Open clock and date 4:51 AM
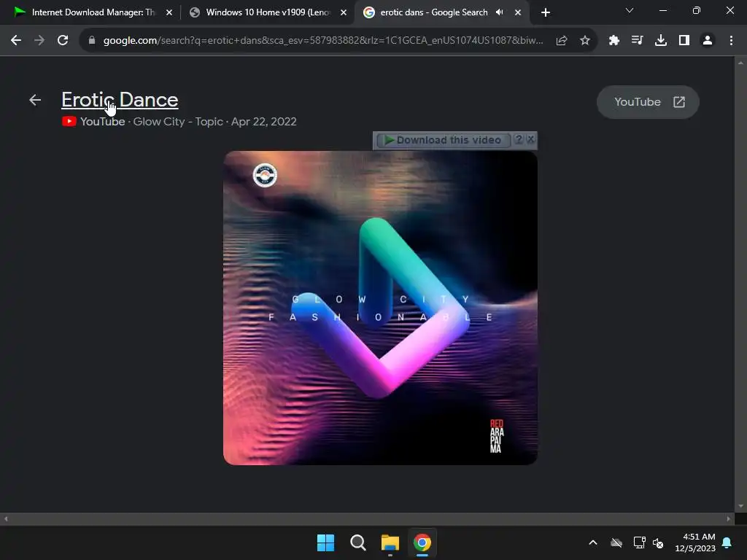 695,542
